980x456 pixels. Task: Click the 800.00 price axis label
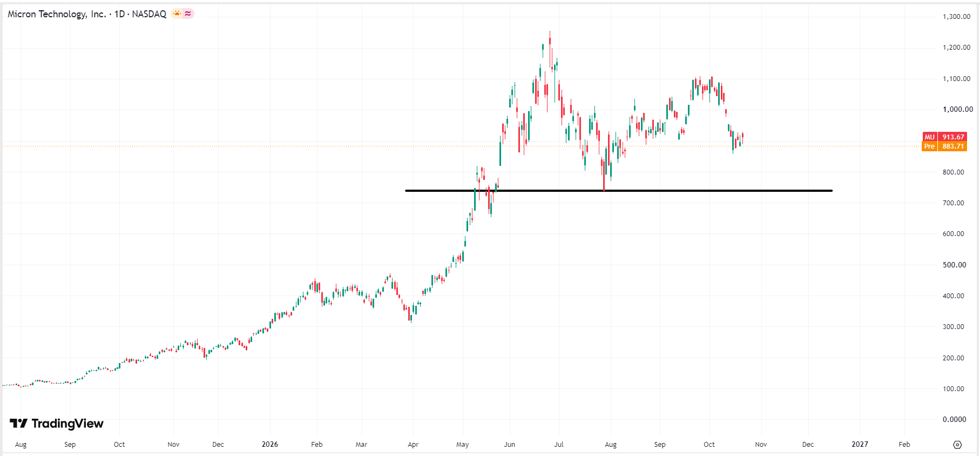tap(954, 172)
